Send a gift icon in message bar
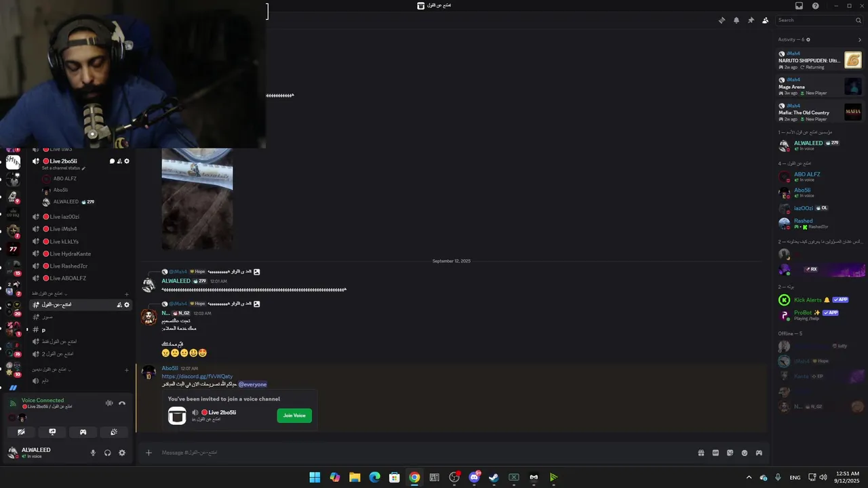868x488 pixels. pos(701,453)
